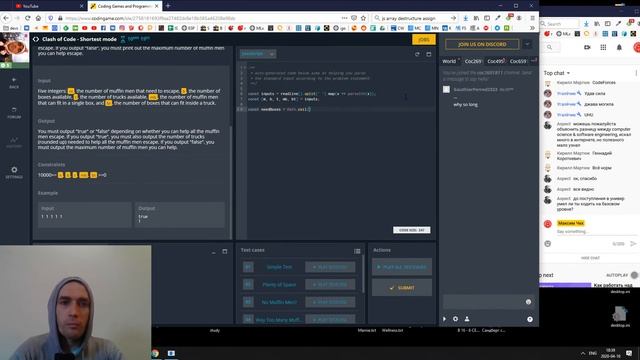Image resolution: width=640 pixels, height=360 pixels.
Task: Click PLAY ALL TESTCASES button
Action: [402, 267]
